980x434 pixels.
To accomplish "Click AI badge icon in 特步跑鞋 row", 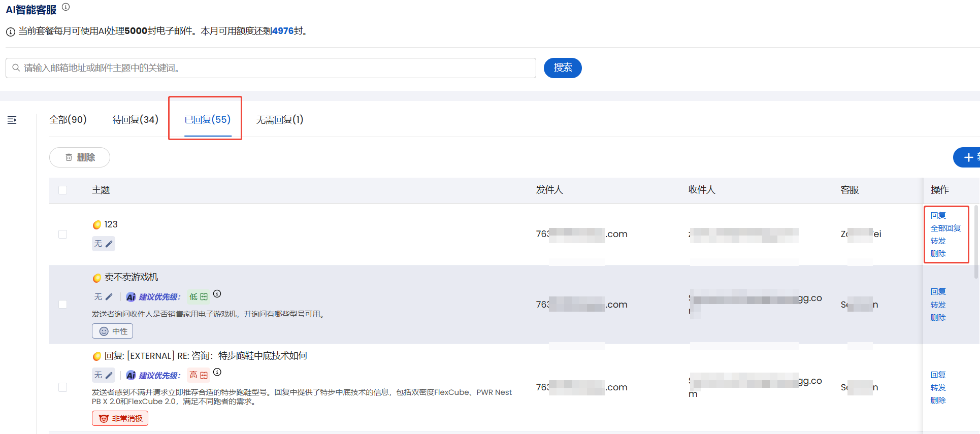I will point(131,375).
